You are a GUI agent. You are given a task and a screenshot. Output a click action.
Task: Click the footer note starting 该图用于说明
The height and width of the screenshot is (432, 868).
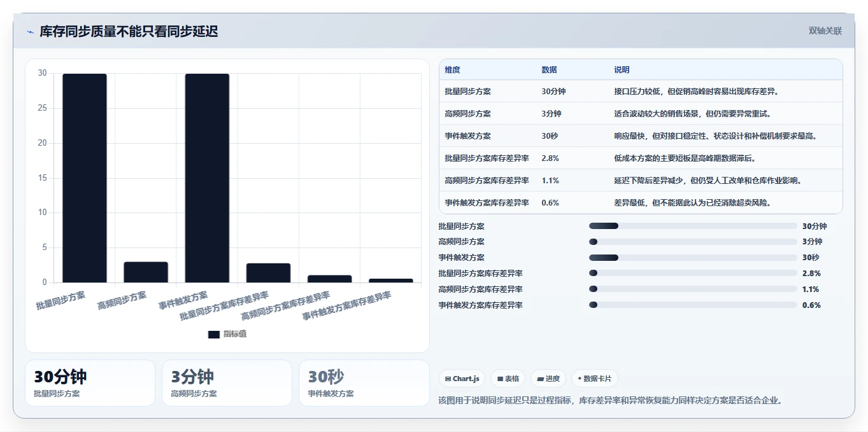[x=610, y=401]
